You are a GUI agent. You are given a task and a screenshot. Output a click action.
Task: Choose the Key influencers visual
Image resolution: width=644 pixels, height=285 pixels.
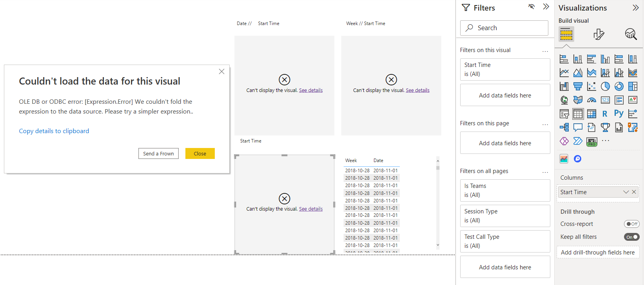633,114
